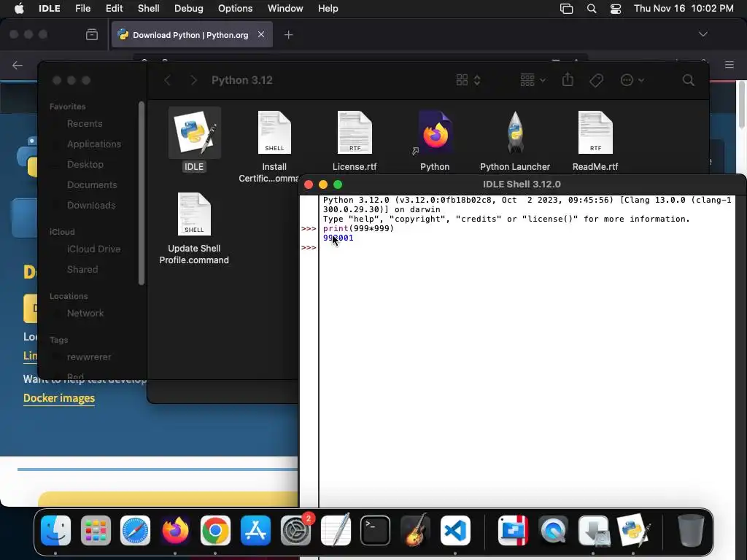Select Network in Finder sidebar
This screenshot has height=560, width=747.
(x=85, y=314)
